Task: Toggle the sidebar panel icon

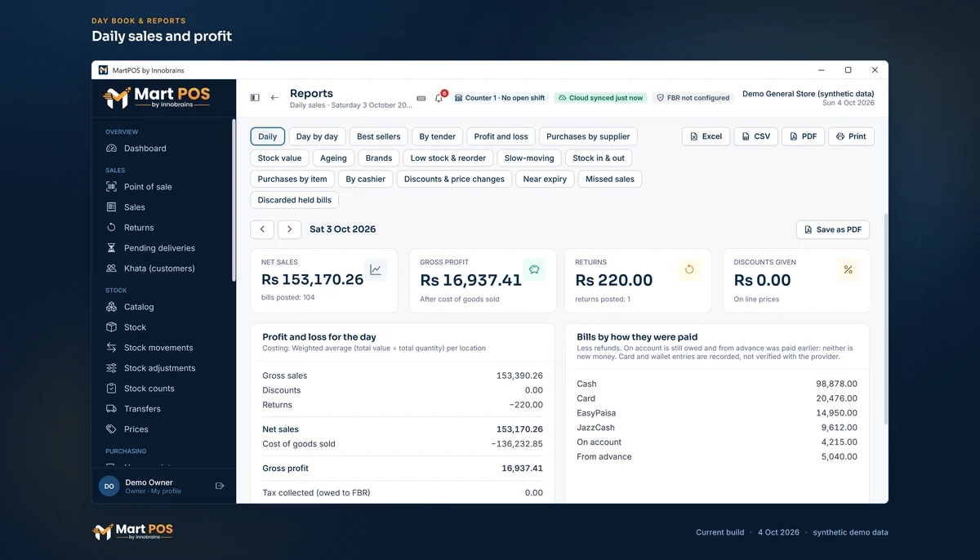Action: [255, 98]
